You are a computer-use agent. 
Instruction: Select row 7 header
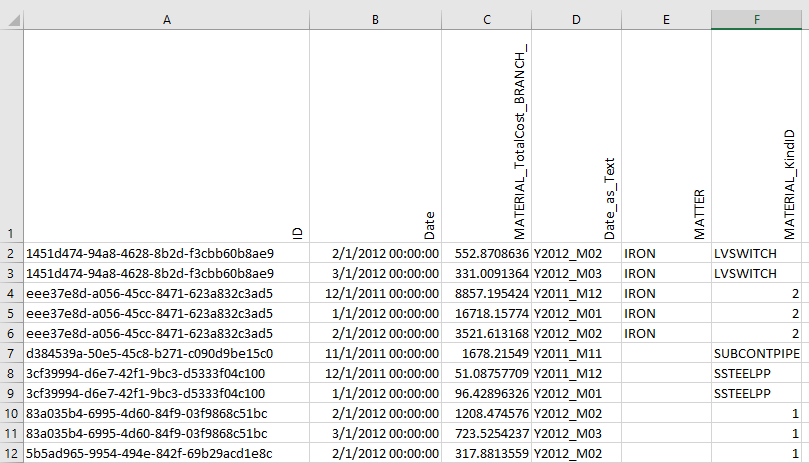click(10, 353)
